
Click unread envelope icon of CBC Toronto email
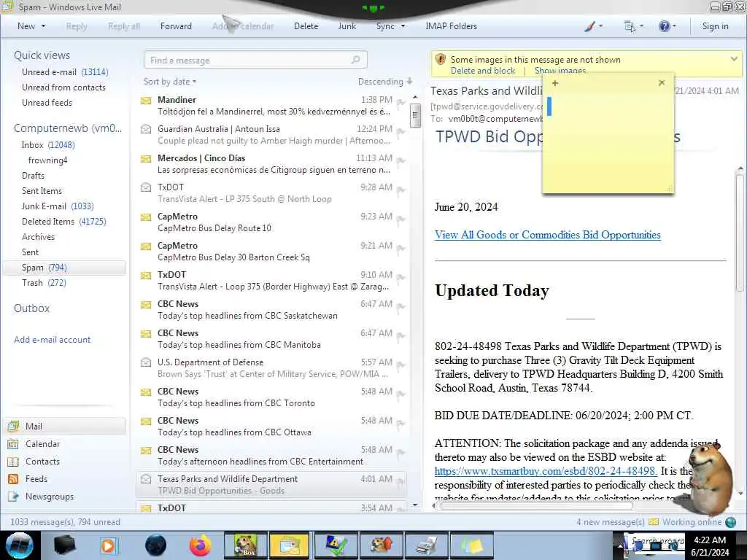pos(146,392)
